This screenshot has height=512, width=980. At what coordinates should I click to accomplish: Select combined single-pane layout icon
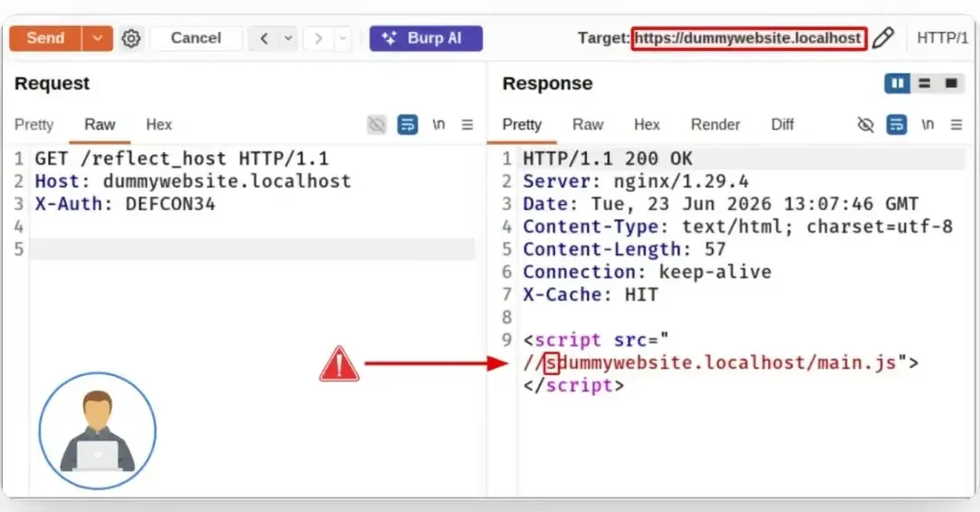951,83
